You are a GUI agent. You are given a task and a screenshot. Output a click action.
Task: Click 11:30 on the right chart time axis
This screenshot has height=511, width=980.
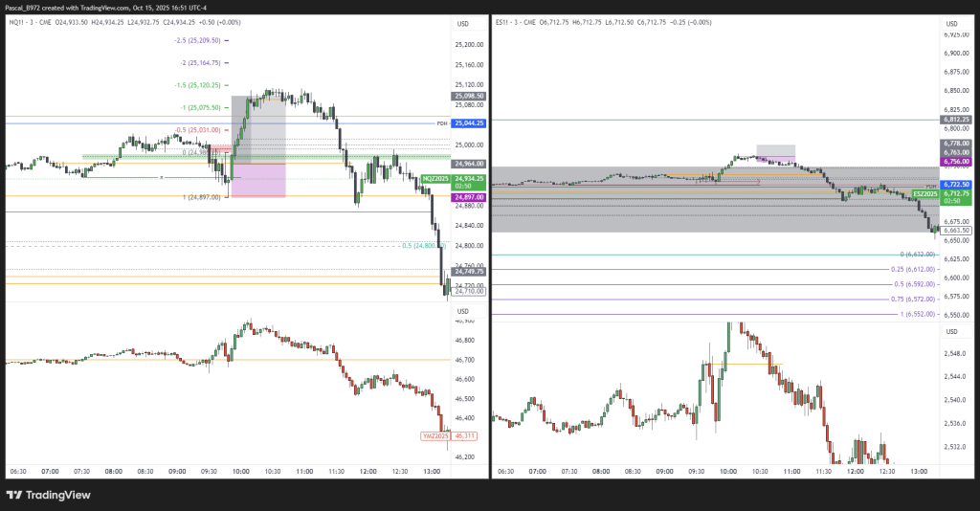click(x=823, y=472)
